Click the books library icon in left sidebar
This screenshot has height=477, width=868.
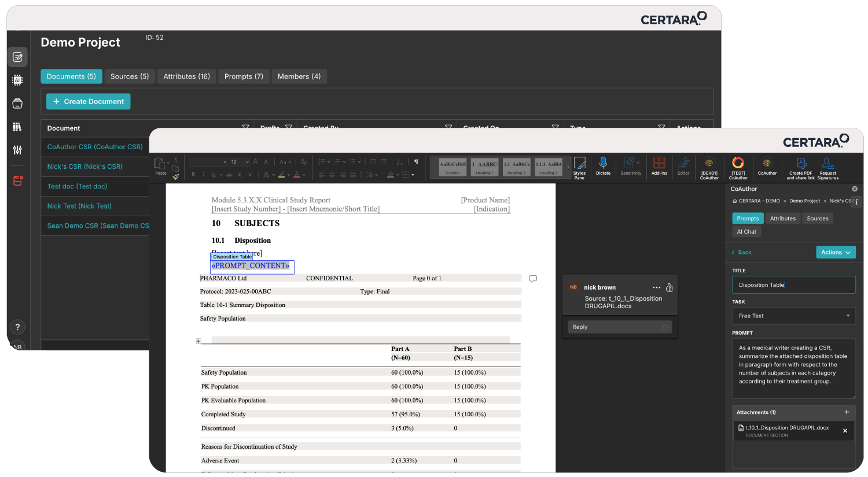point(17,127)
